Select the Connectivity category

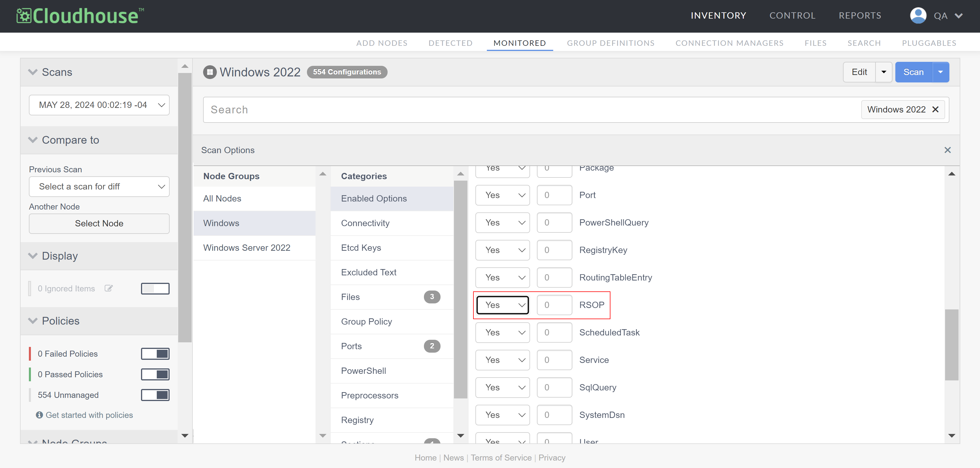(392, 223)
